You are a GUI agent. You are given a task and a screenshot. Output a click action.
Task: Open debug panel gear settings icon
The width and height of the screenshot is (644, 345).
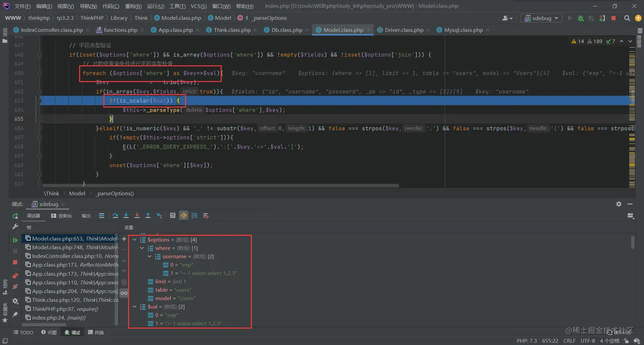point(15,301)
